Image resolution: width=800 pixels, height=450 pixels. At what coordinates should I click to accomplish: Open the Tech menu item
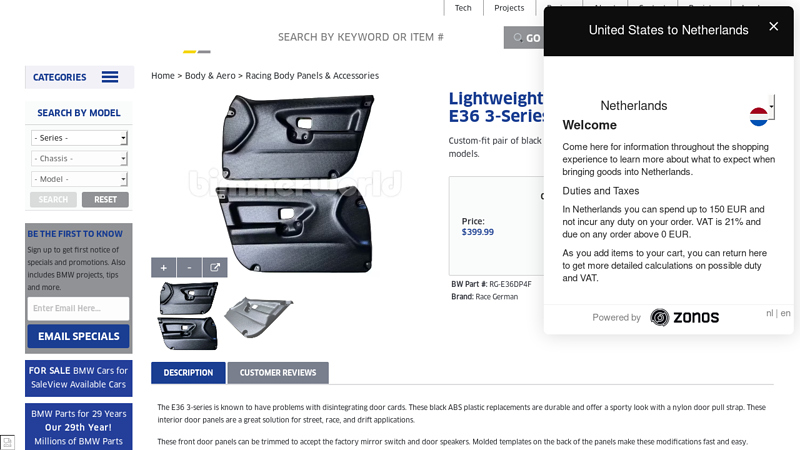[463, 8]
